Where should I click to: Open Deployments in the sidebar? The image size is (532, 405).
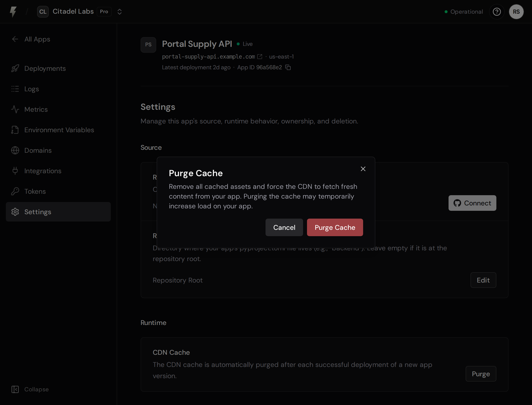(58, 68)
